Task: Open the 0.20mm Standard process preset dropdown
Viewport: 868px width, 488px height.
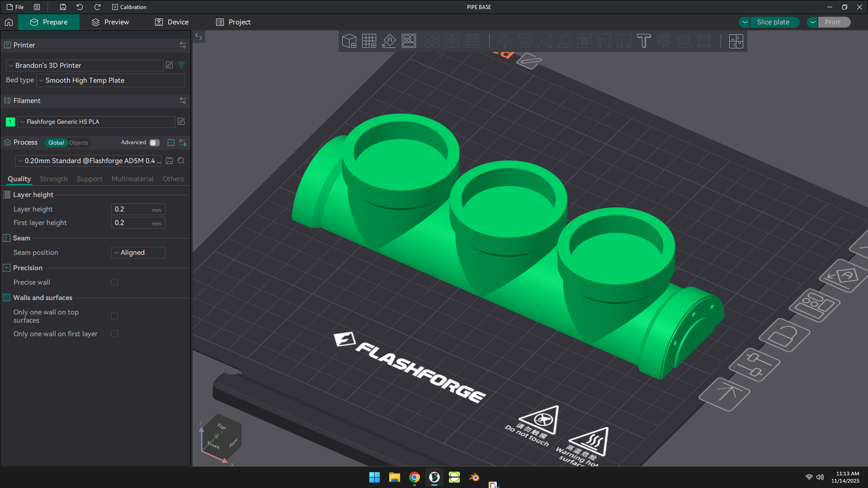Action: [89, 161]
